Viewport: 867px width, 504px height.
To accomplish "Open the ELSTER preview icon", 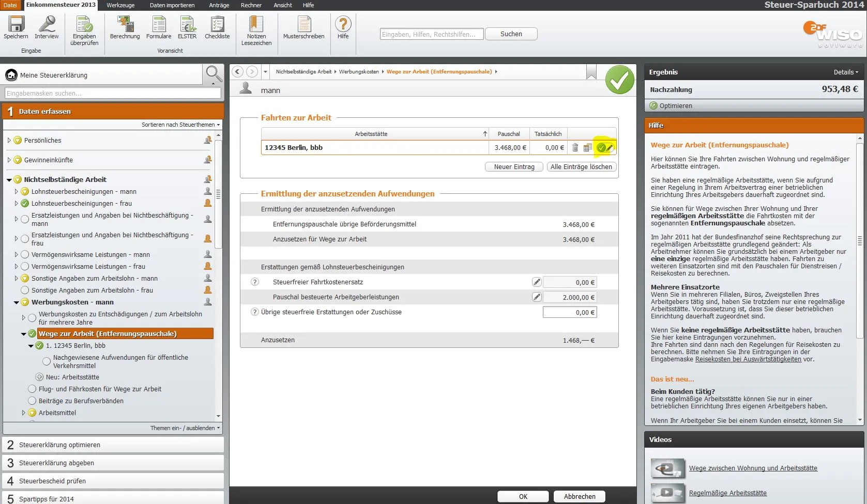I will click(187, 24).
